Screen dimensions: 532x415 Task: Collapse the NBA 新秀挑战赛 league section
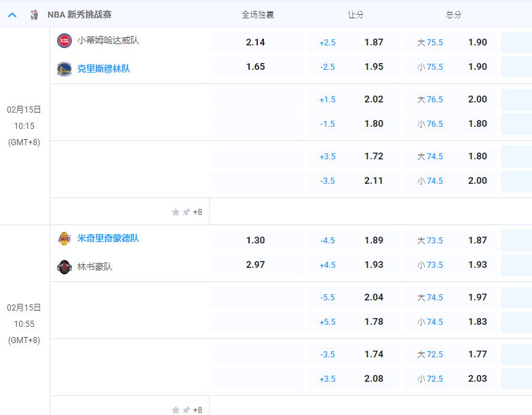[12, 15]
